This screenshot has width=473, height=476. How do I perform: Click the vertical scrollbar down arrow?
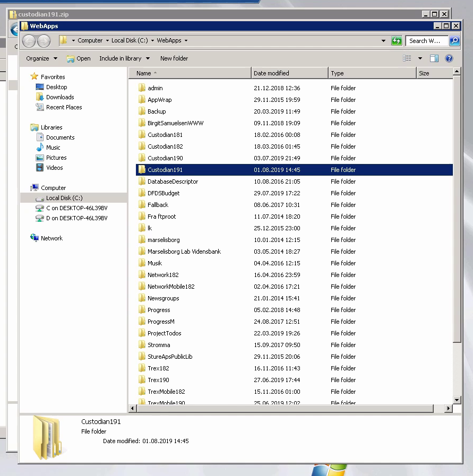pos(457,400)
